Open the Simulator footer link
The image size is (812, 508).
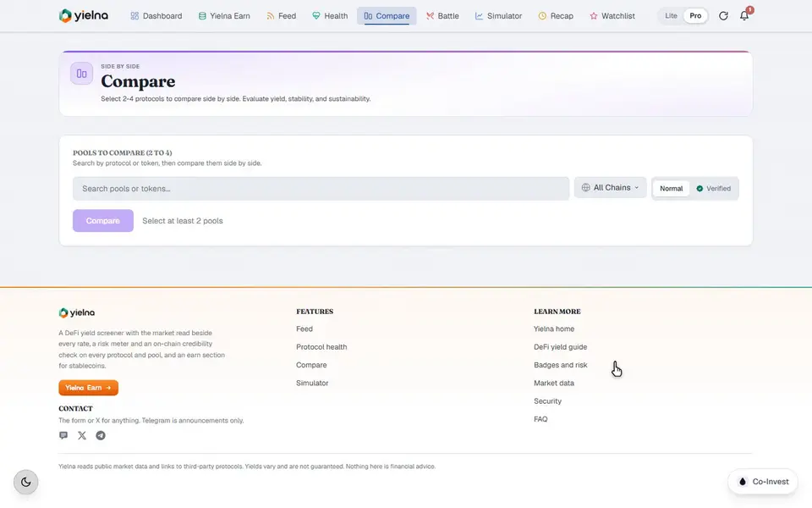point(312,383)
